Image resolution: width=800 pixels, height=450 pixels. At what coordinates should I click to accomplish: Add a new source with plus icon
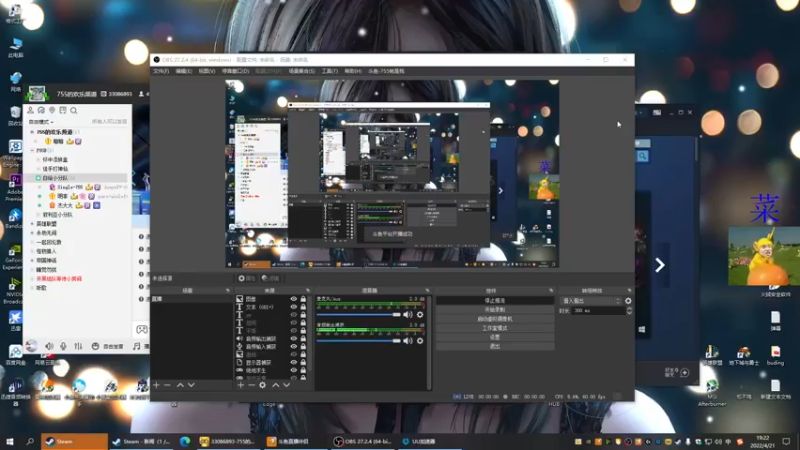[x=240, y=385]
